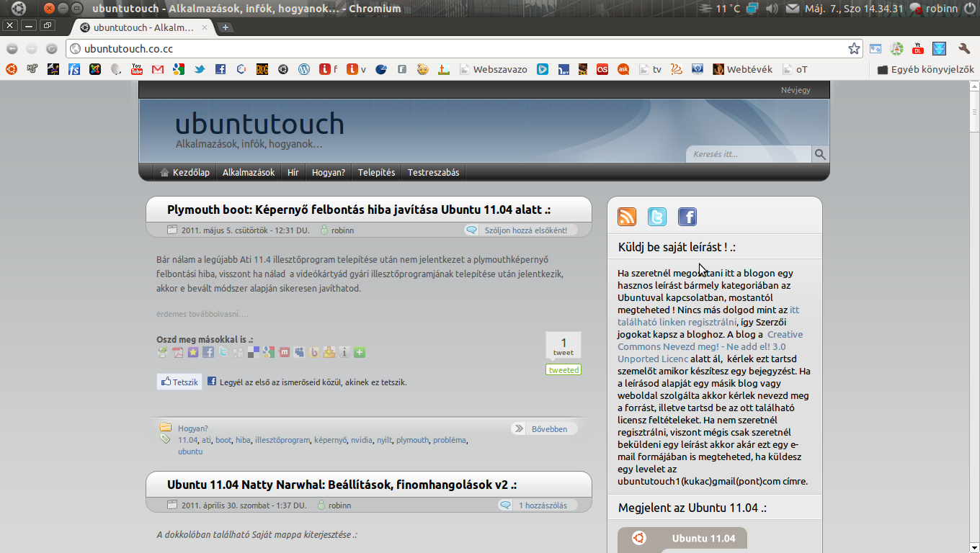Open the Joomla bookmark icon

(95, 69)
